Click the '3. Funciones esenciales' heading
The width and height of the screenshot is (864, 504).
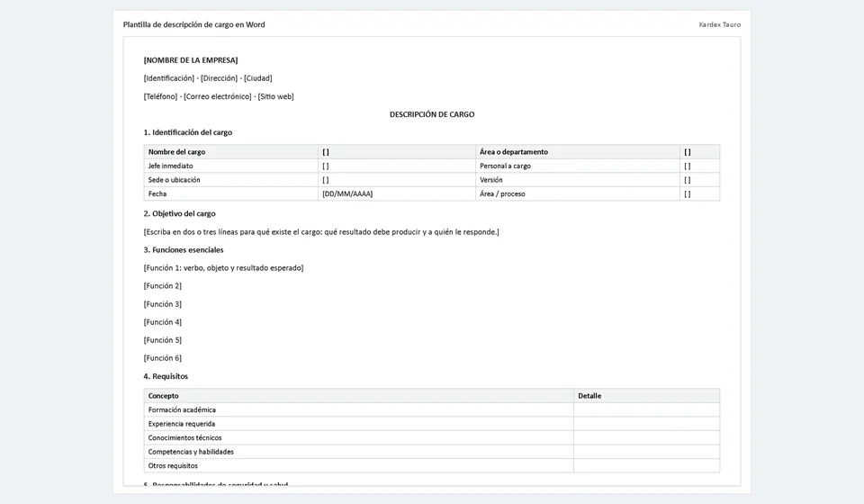pyautogui.click(x=184, y=250)
